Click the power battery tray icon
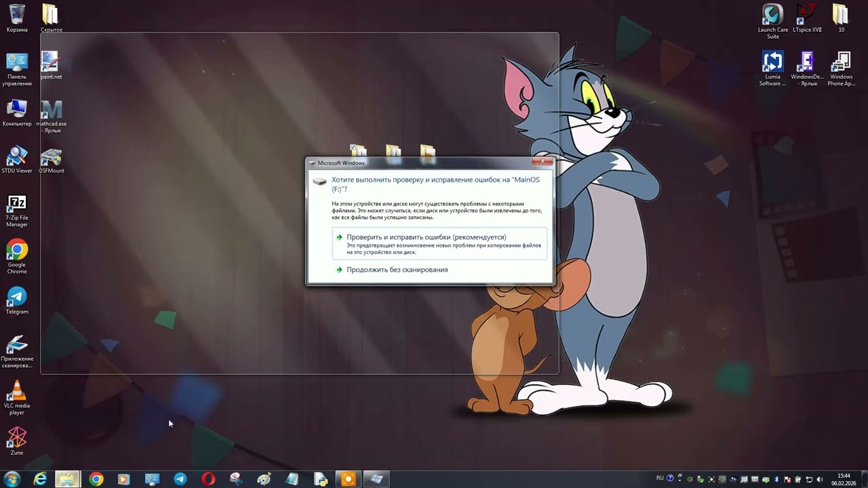This screenshot has height=488, width=868. (x=798, y=479)
